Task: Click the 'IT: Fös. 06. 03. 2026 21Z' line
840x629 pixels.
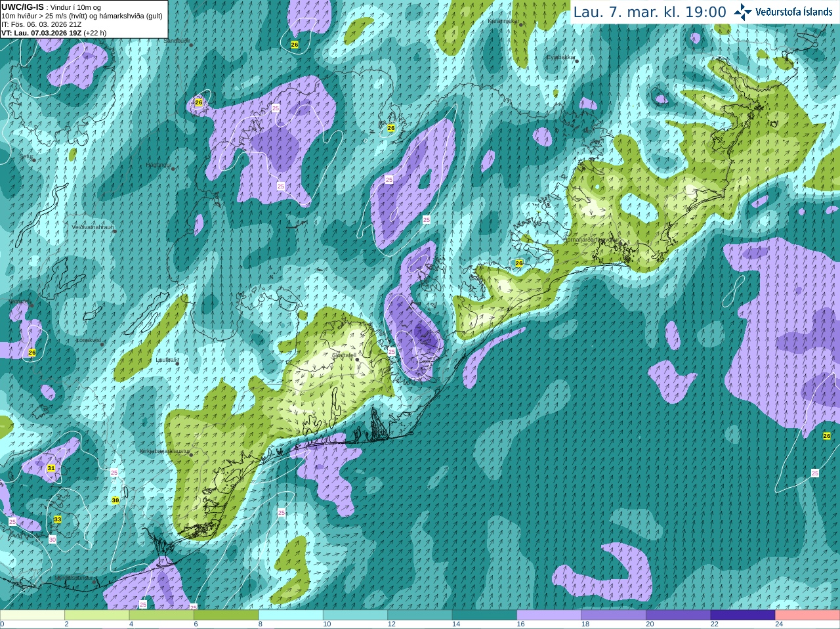Action: pos(41,24)
